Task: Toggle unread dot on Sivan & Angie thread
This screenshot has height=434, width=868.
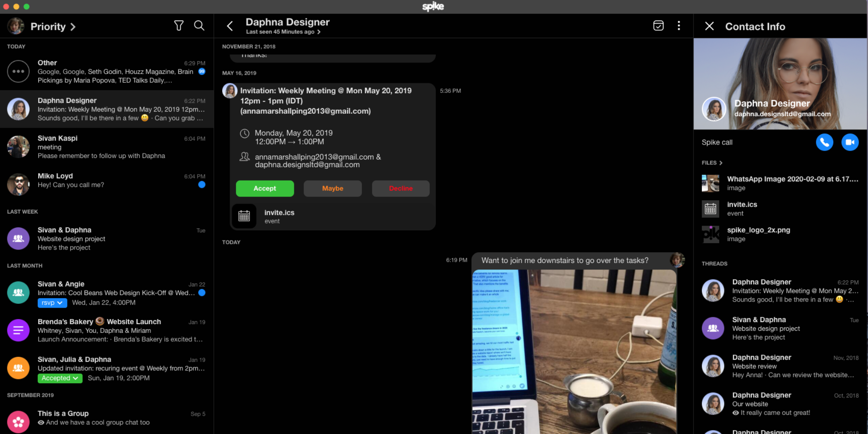Action: point(202,293)
